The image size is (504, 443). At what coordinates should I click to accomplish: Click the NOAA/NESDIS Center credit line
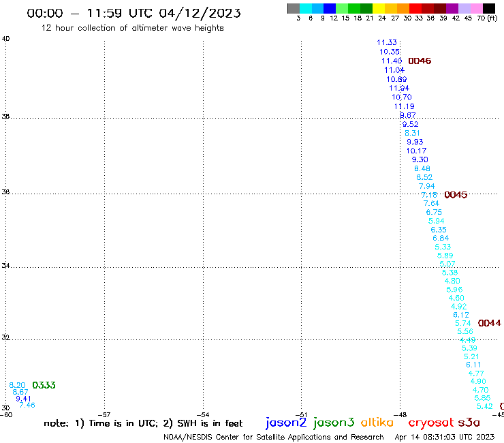point(274,437)
